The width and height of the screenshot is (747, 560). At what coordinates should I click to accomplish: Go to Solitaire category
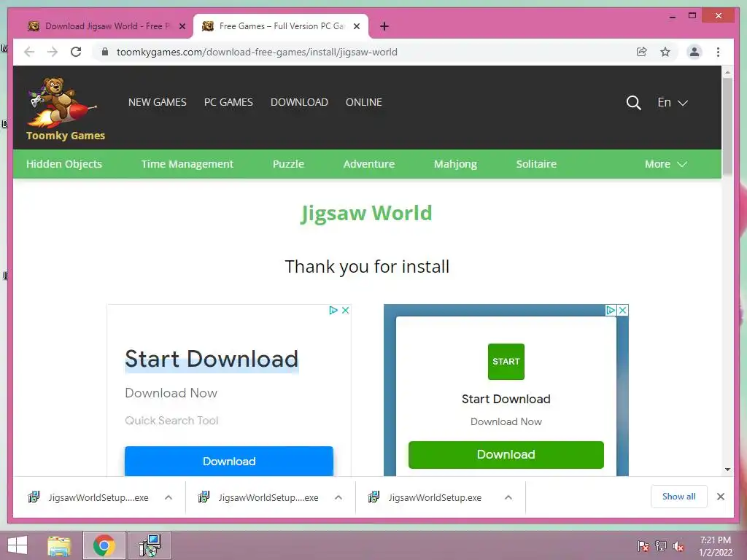point(536,164)
